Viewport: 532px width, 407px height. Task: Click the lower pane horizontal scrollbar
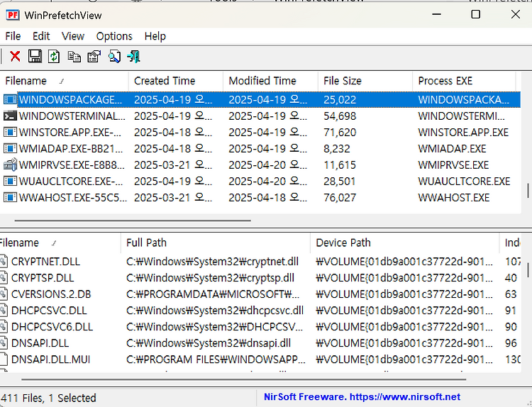click(x=243, y=379)
